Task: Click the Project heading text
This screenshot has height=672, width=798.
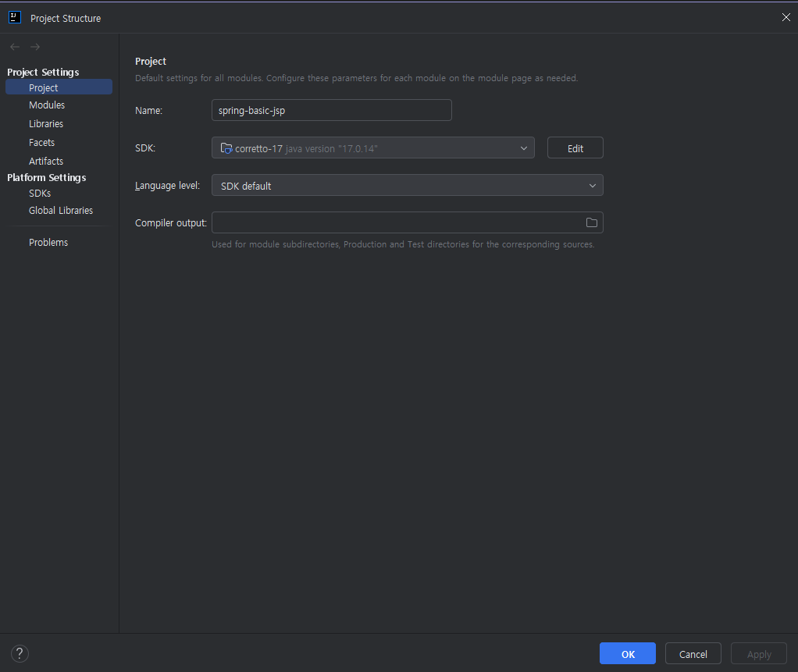Action: (151, 61)
